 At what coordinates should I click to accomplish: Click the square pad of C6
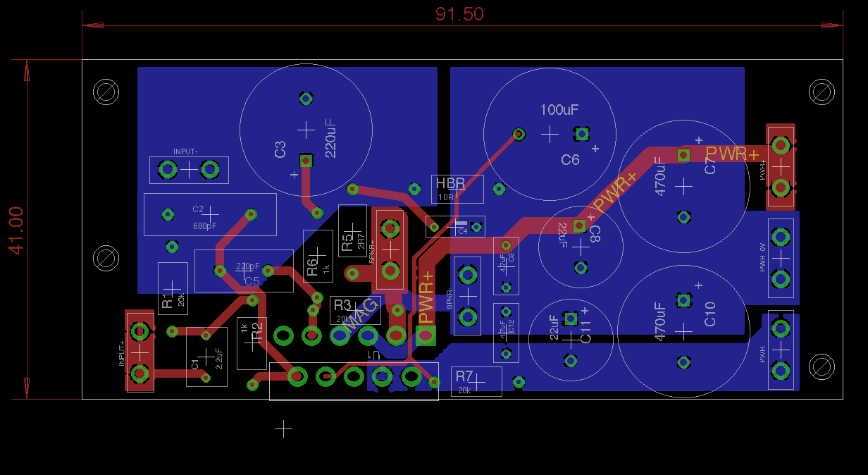click(x=581, y=133)
